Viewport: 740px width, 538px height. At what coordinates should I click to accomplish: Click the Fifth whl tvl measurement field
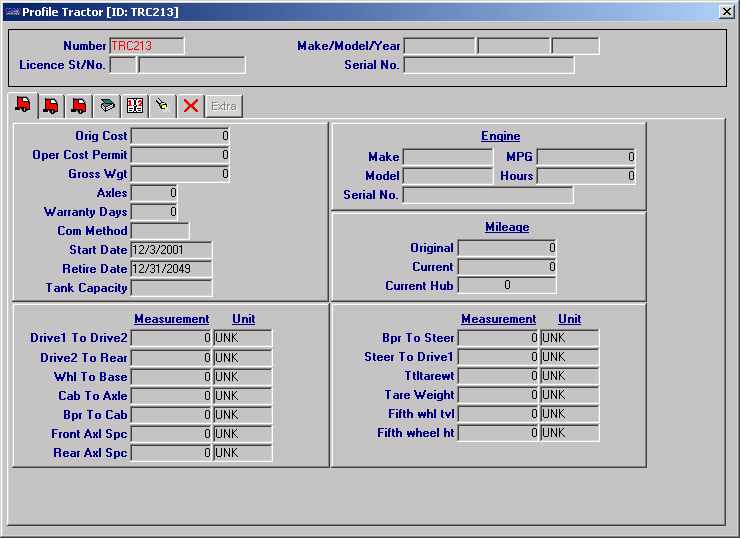498,414
